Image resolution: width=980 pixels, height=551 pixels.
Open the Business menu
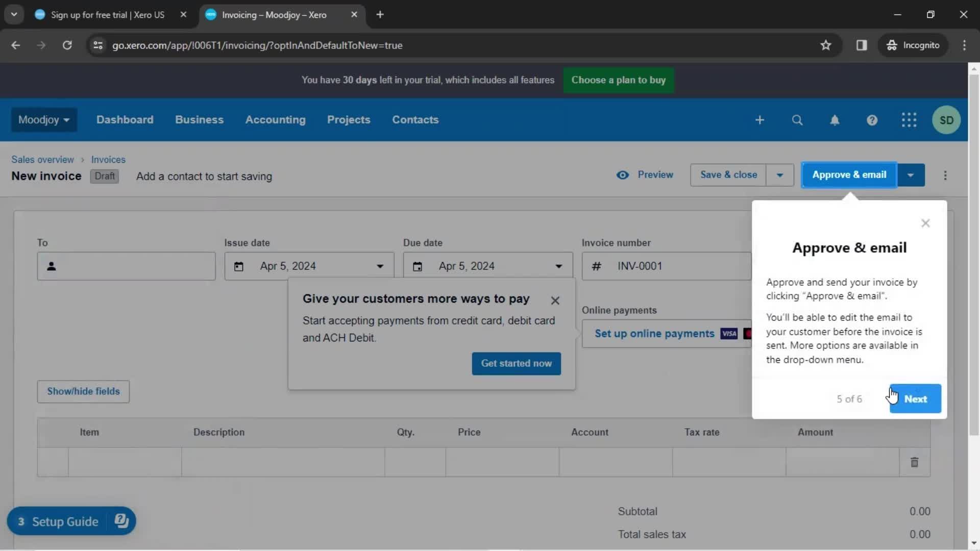tap(199, 120)
